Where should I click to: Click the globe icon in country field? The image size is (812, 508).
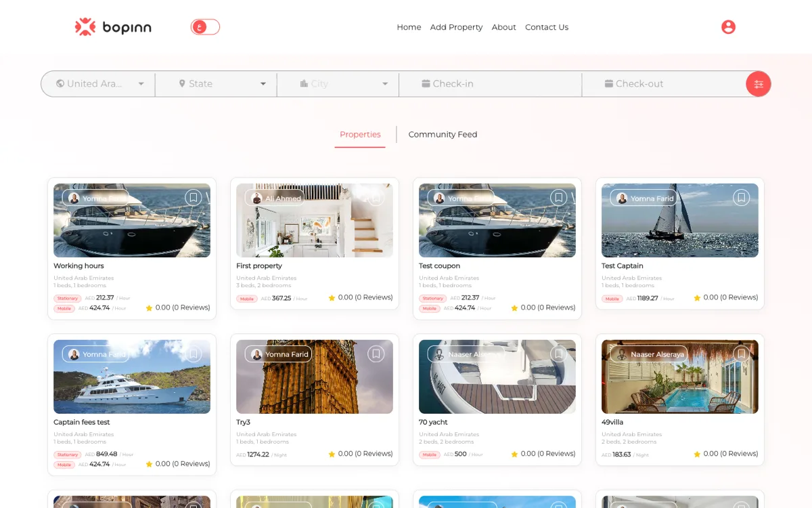click(x=60, y=84)
